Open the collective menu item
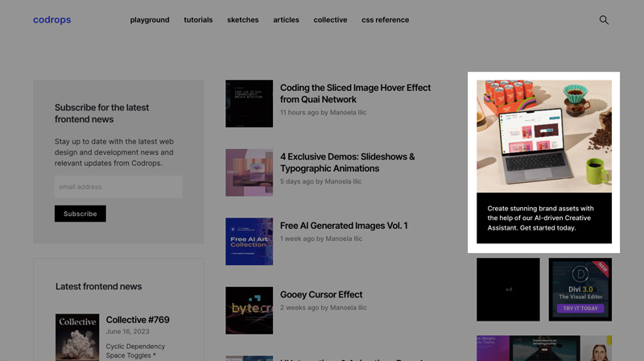The height and width of the screenshot is (361, 644). pyautogui.click(x=330, y=19)
